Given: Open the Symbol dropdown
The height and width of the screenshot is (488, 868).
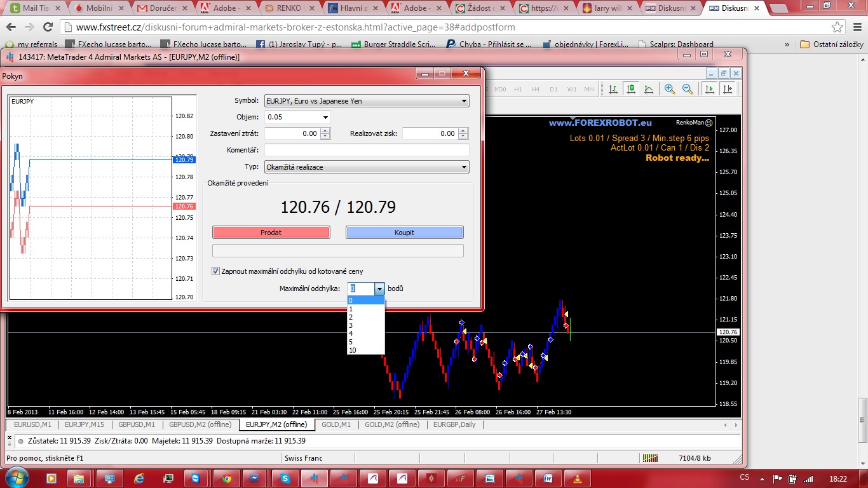Looking at the screenshot, I should (x=464, y=100).
